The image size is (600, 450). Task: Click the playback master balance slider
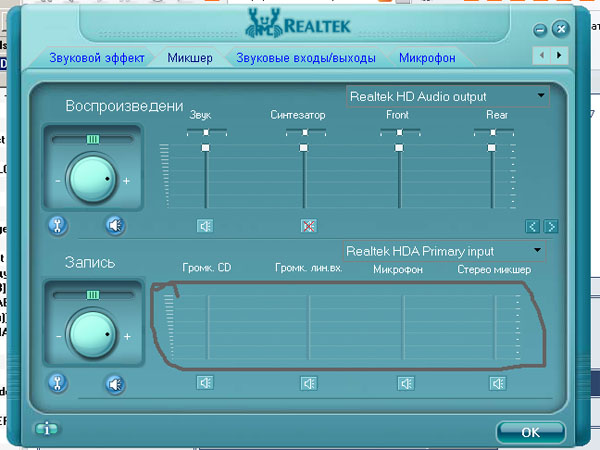[x=93, y=139]
